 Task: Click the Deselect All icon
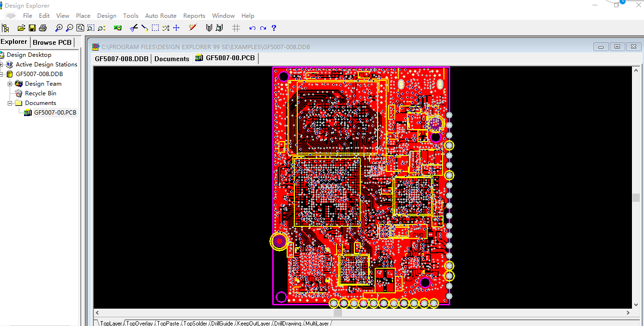[x=165, y=28]
